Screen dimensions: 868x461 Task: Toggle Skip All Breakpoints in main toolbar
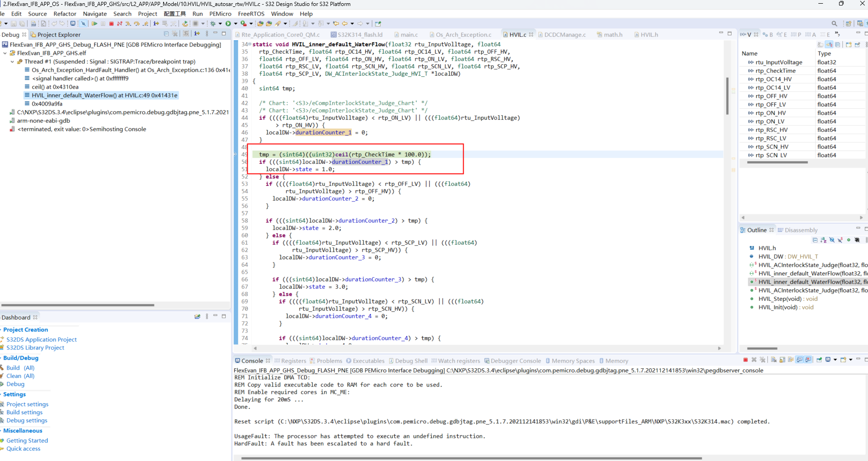tap(83, 23)
